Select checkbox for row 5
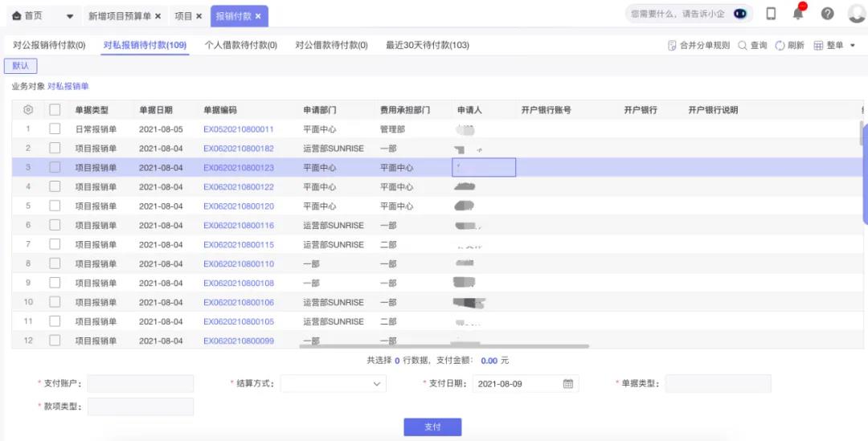Screen dimensions: 868x441 [x=55, y=206]
